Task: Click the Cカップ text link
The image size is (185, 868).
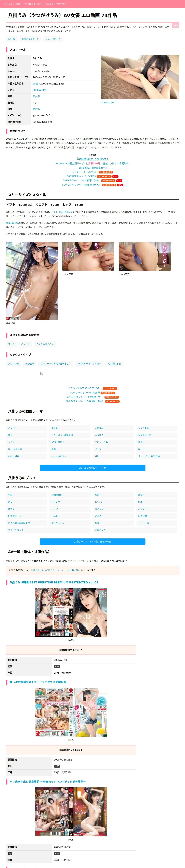Action: [48, 216]
